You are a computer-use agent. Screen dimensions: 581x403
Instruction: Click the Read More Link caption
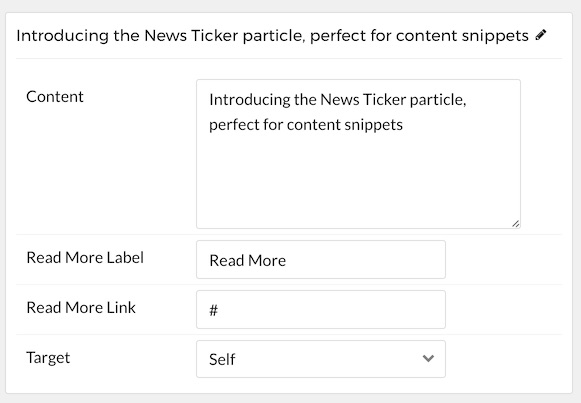(x=81, y=307)
